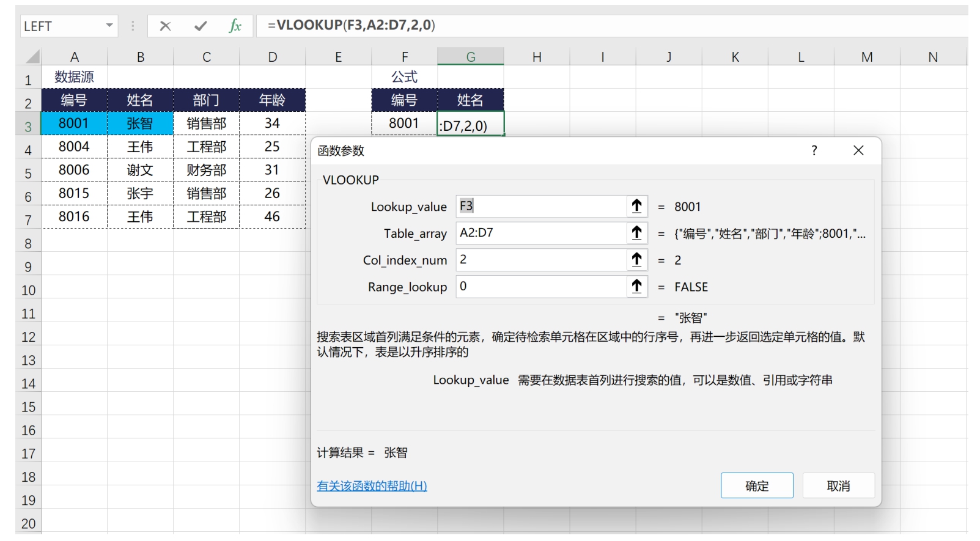The image size is (980, 541).
Task: Click the Range_lookup input field
Action: pos(541,286)
